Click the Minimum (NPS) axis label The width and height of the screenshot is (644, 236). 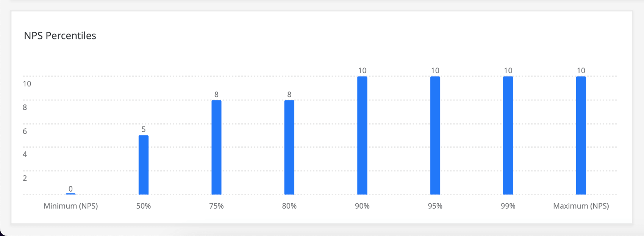click(70, 206)
